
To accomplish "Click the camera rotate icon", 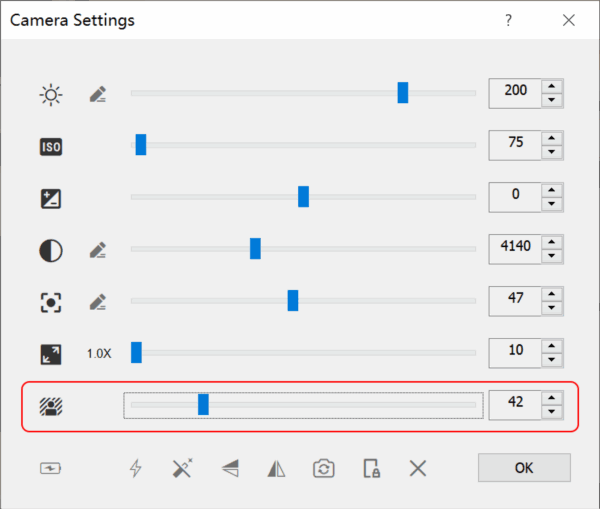I will [323, 468].
